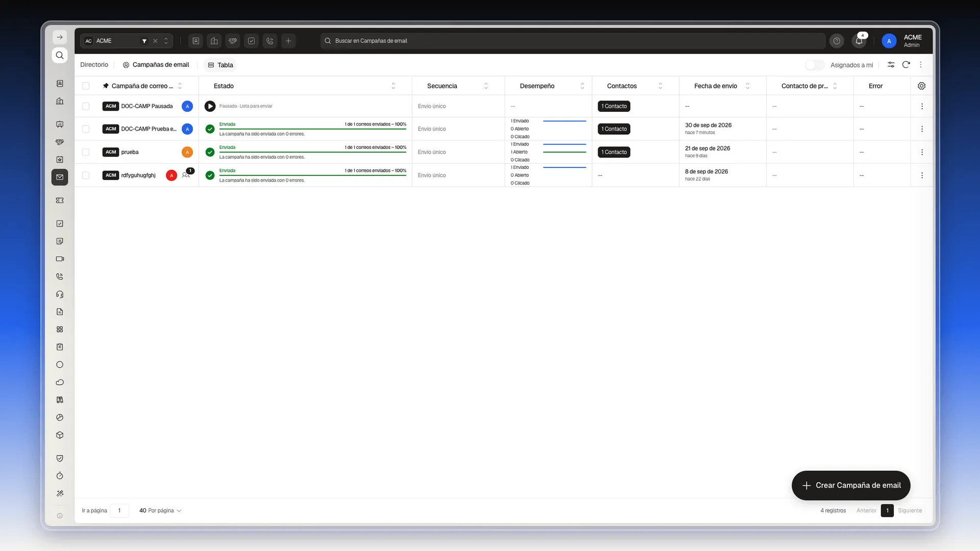Select Campañas de email breadcrumb

pyautogui.click(x=156, y=65)
